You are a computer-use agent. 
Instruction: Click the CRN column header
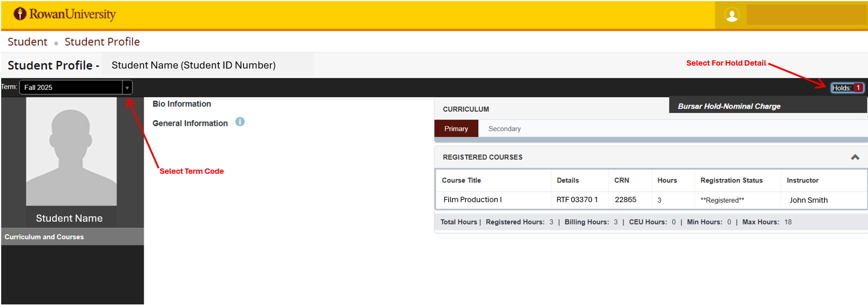622,180
